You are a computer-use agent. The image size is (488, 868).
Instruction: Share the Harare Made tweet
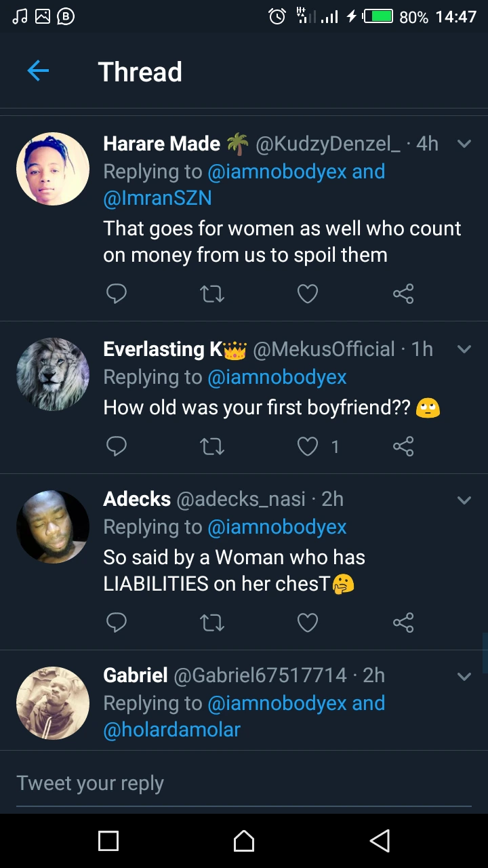click(x=403, y=294)
